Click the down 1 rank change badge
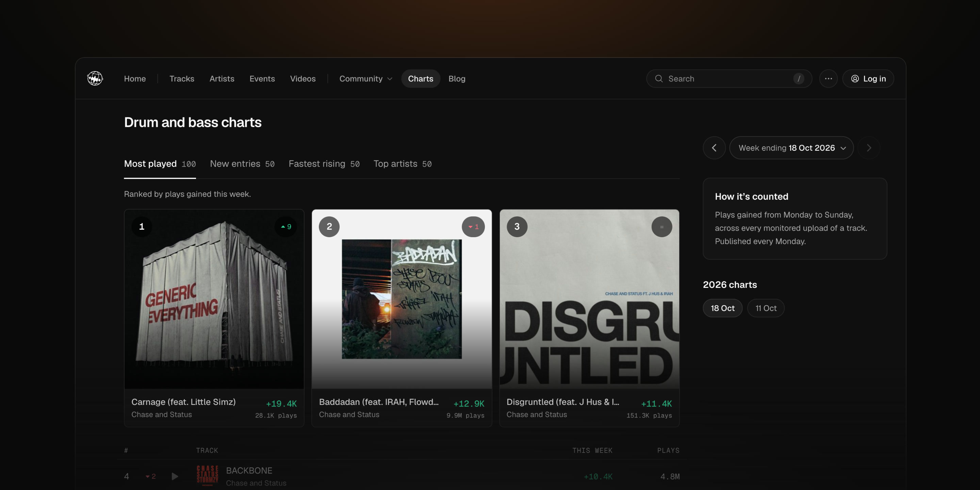This screenshot has width=980, height=490. 473,227
